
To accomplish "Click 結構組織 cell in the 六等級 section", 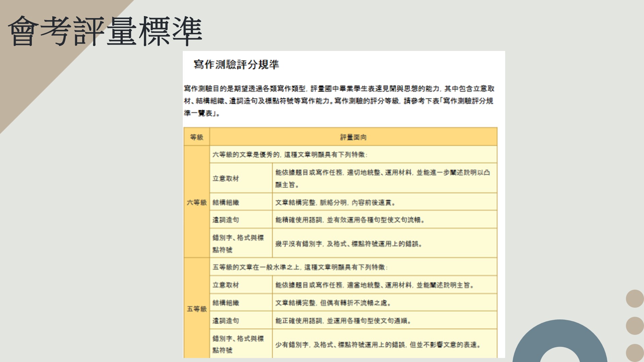I will pos(226,202).
